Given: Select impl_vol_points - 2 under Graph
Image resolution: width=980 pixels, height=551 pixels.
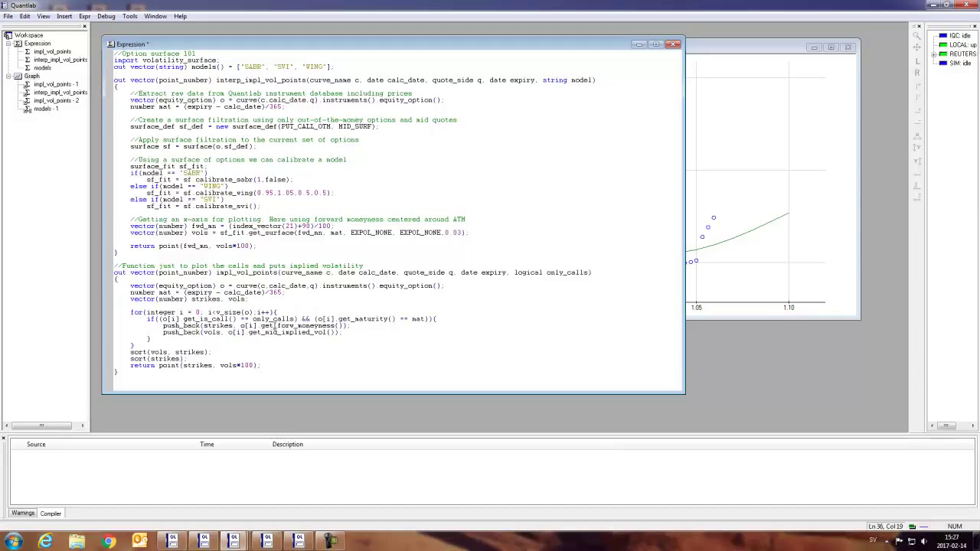Looking at the screenshot, I should [56, 100].
